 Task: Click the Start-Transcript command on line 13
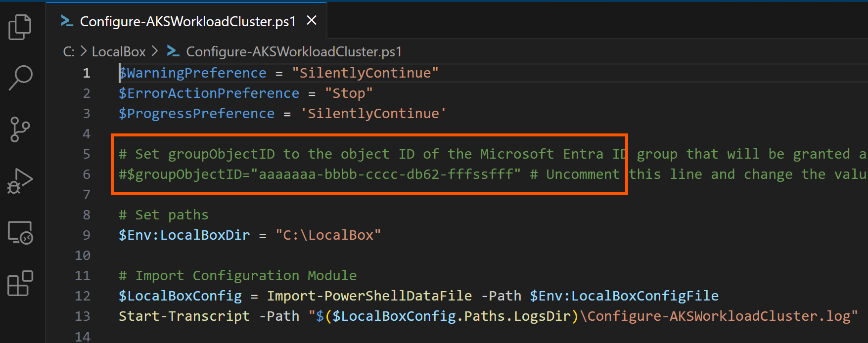pyautogui.click(x=184, y=316)
